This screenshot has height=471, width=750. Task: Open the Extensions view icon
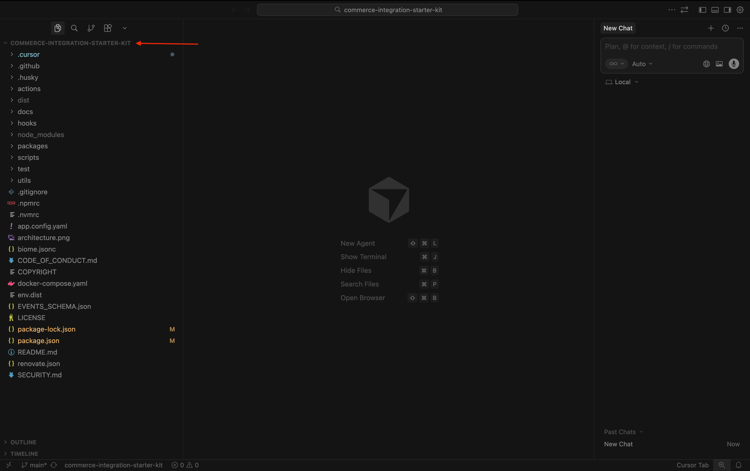108,28
